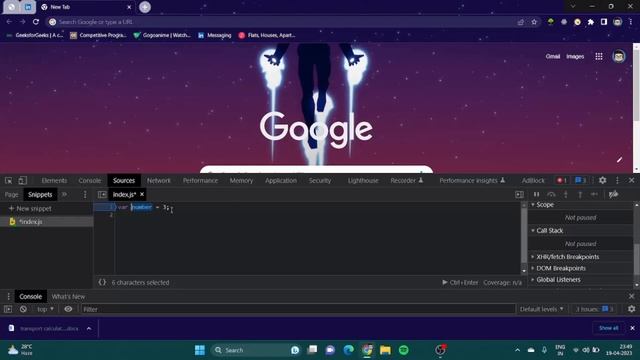Open the Images link
Image resolution: width=640 pixels, height=360 pixels.
[x=575, y=56]
